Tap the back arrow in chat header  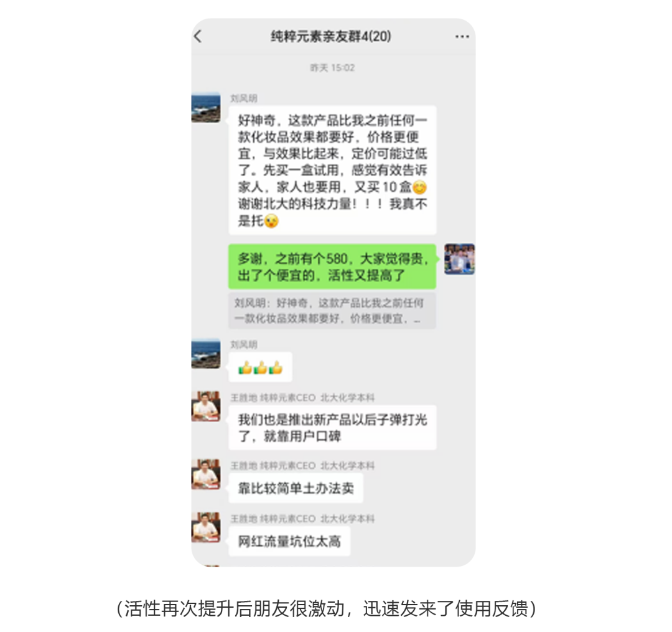198,37
